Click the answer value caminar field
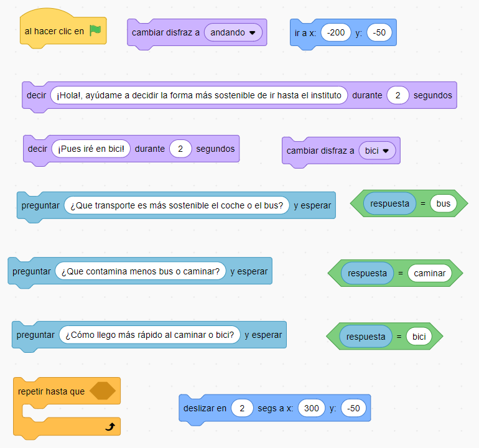The width and height of the screenshot is (479, 448). 430,273
